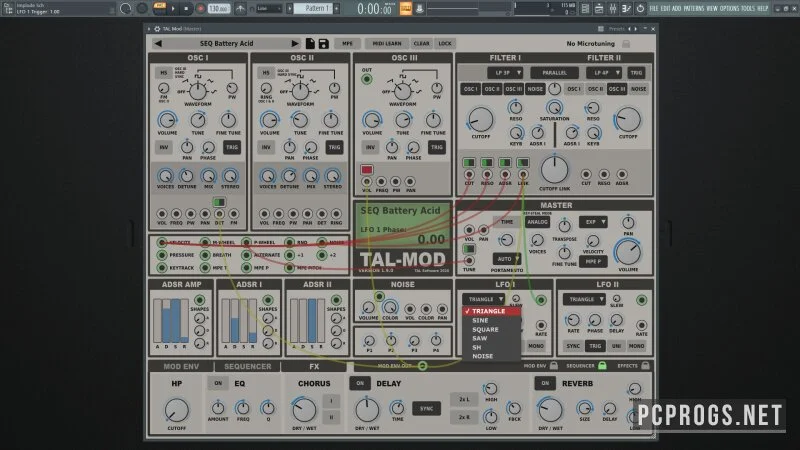
Task: Toggle Filter II NOISE input button
Action: click(638, 89)
